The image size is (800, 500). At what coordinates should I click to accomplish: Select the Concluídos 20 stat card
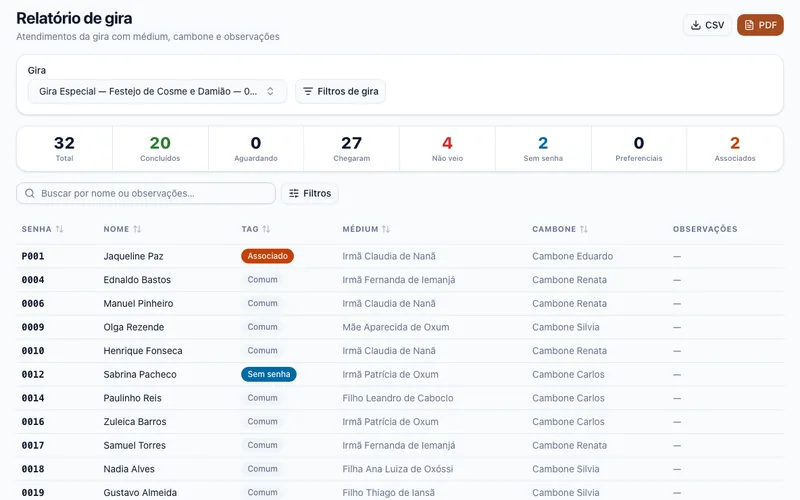(160, 148)
